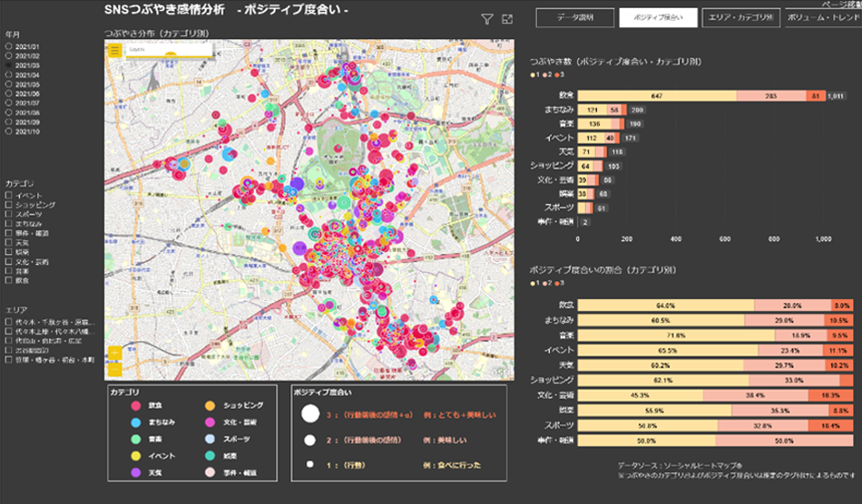Image resolution: width=862 pixels, height=504 pixels.
Task: Select the 2021/01 month radio button
Action: point(8,45)
